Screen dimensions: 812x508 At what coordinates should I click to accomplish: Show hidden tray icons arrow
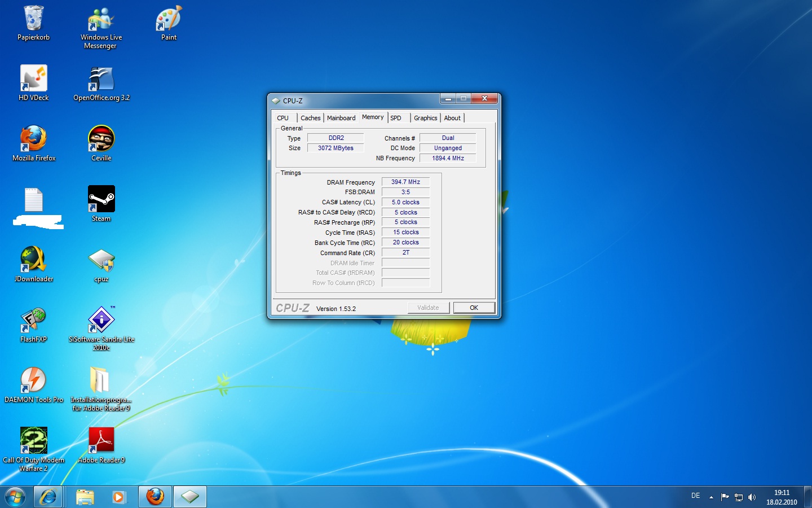[x=711, y=497]
